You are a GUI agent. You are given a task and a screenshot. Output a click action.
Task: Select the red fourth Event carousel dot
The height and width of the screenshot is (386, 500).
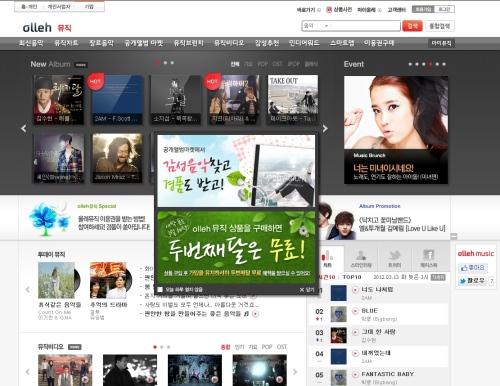[430, 64]
